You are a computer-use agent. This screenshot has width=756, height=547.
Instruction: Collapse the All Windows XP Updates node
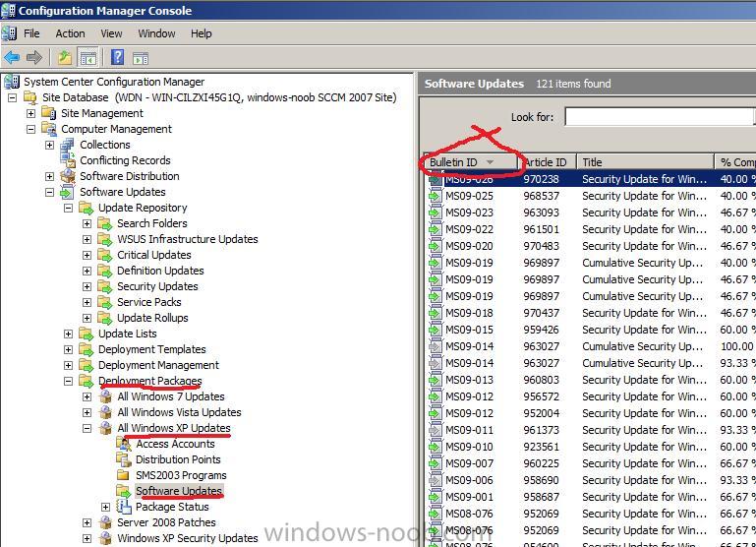click(x=87, y=428)
